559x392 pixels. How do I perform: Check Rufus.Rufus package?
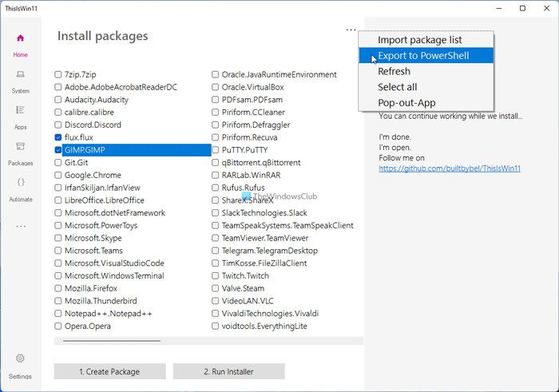click(215, 188)
